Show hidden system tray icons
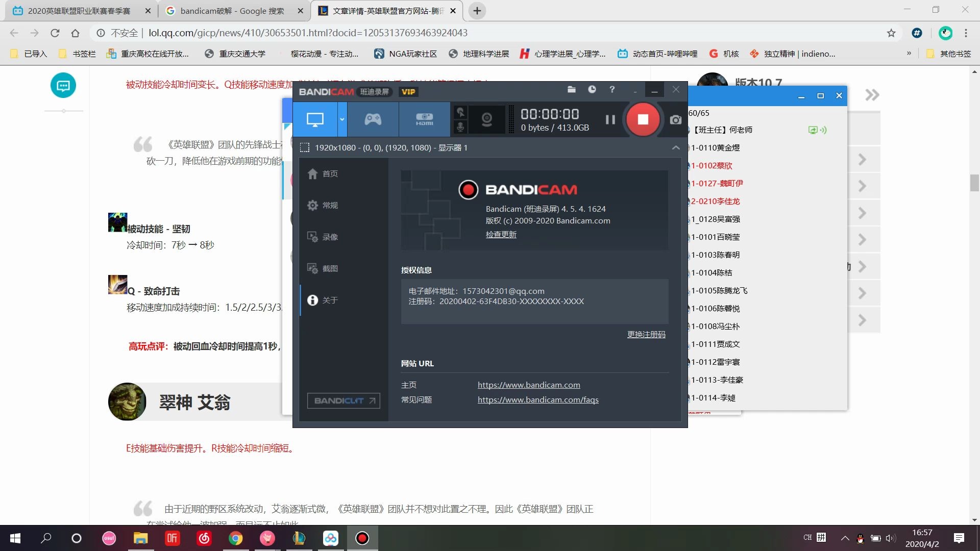The image size is (980, 551). click(x=845, y=538)
